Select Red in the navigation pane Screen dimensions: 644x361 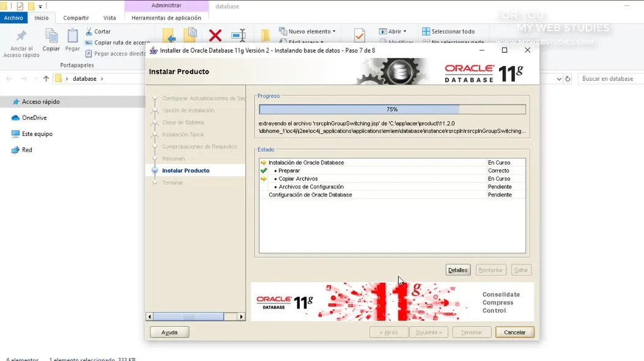point(27,149)
